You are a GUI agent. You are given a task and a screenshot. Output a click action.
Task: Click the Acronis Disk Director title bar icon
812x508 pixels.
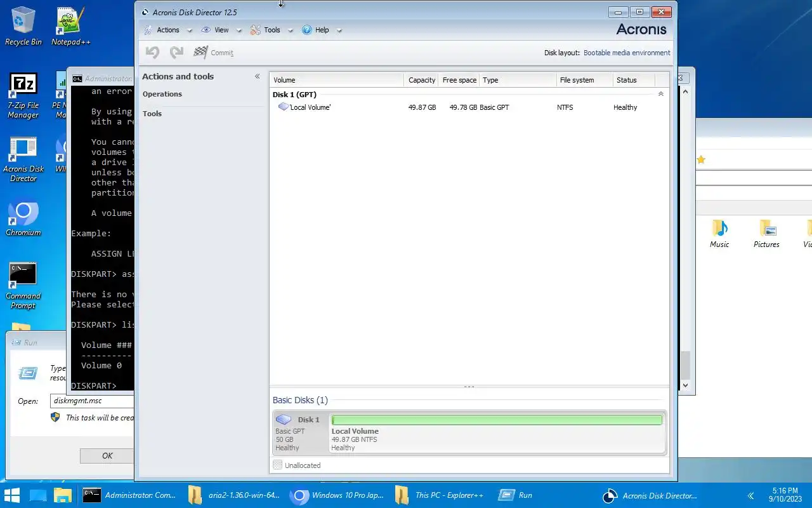click(145, 12)
